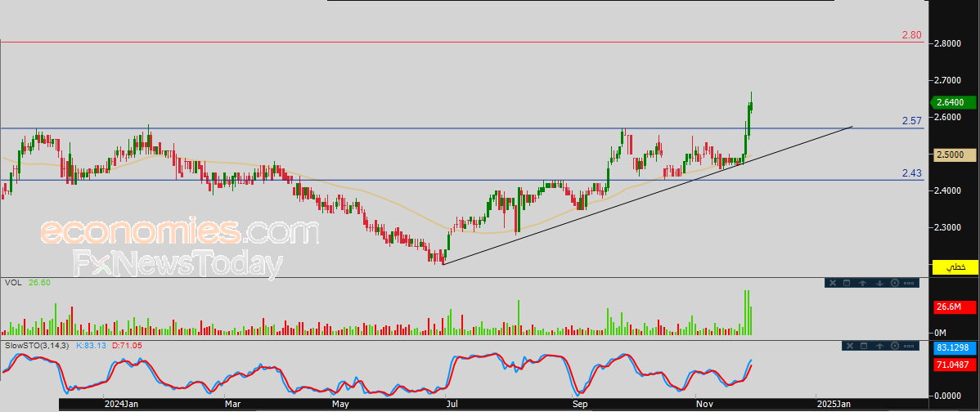
Task: Open SlowSTO panel more options dots
Action: pyautogui.click(x=909, y=346)
